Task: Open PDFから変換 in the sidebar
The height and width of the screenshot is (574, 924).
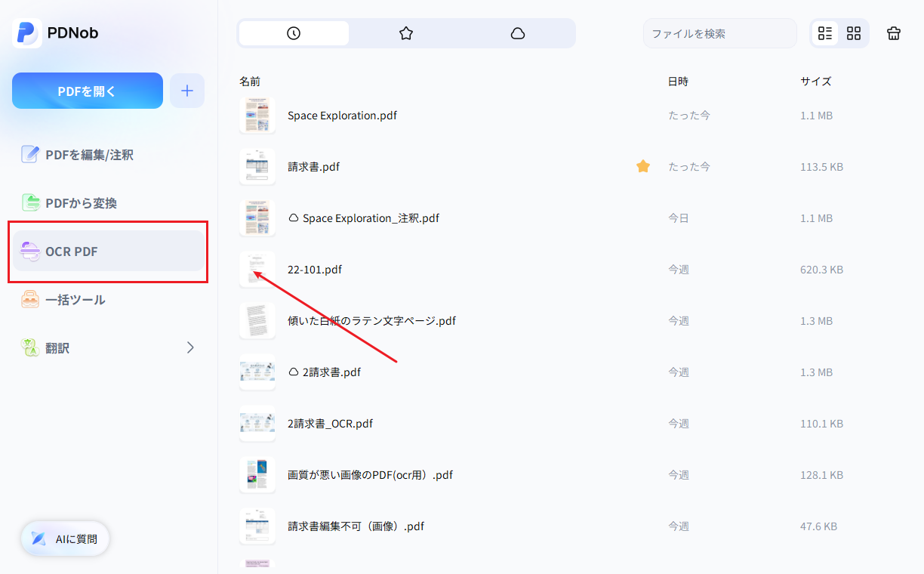Action: tap(107, 203)
